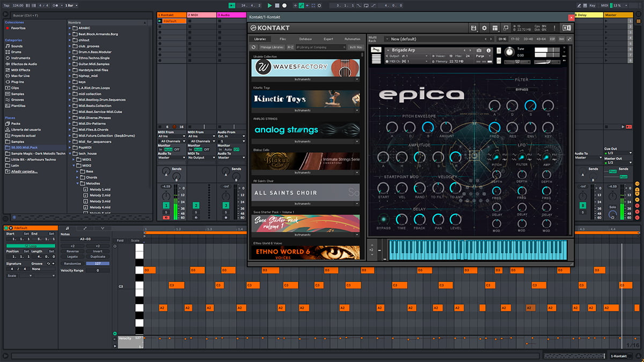
Task: Click the Library or Company search field
Action: click(321, 47)
